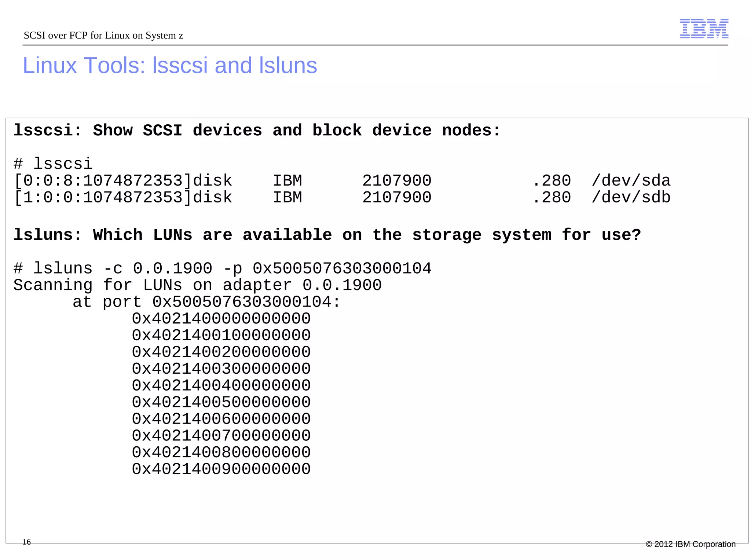Select the slide title 'Linux Tools: lsscsi and lsluns'
This screenshot has width=751, height=560.
pos(170,66)
